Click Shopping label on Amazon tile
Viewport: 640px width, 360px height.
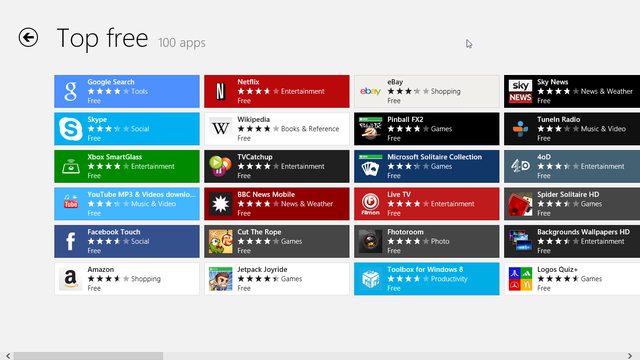point(146,279)
